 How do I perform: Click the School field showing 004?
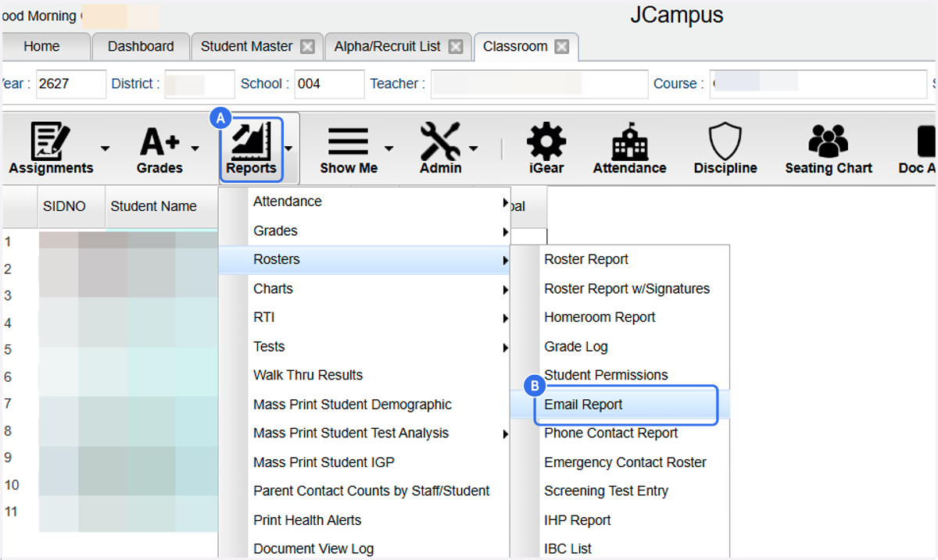point(329,84)
